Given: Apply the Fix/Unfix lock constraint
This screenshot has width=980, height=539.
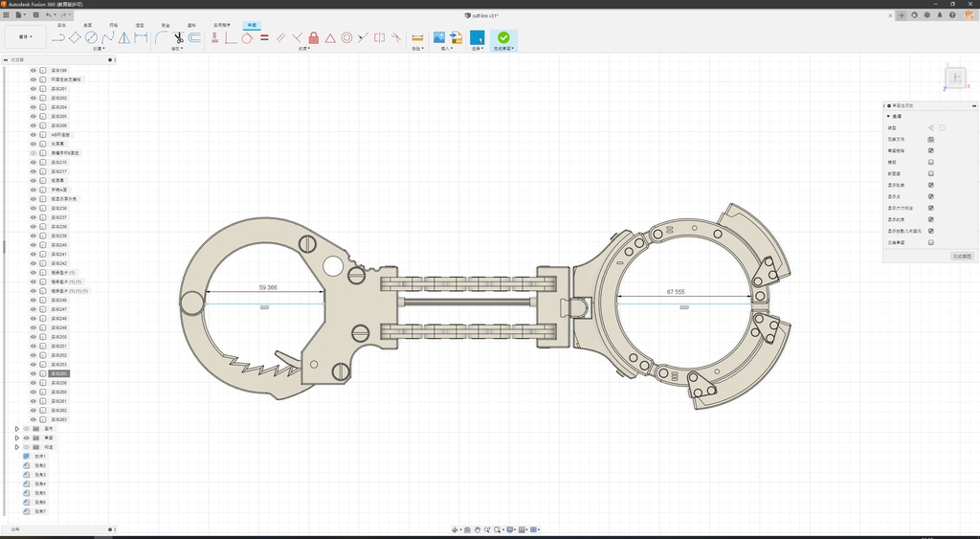Looking at the screenshot, I should coord(313,37).
